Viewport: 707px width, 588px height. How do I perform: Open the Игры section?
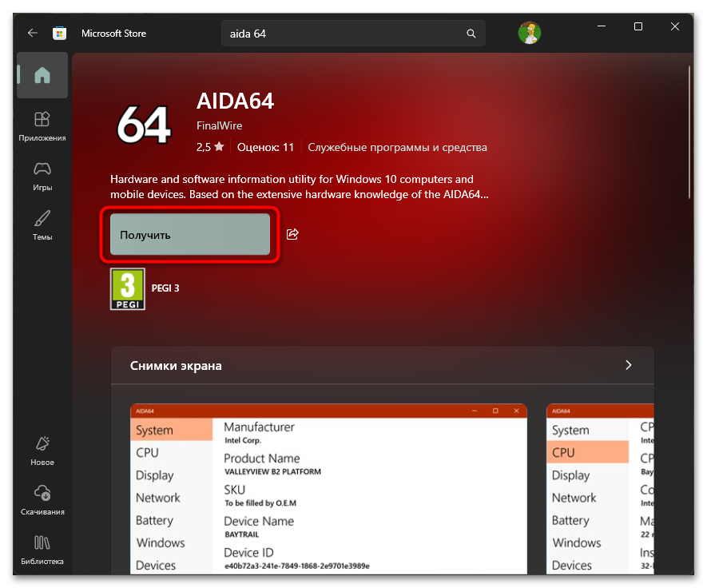[x=42, y=177]
